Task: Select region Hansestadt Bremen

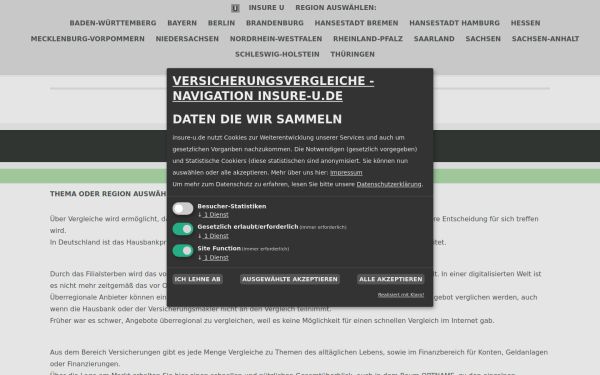Action: click(x=356, y=23)
